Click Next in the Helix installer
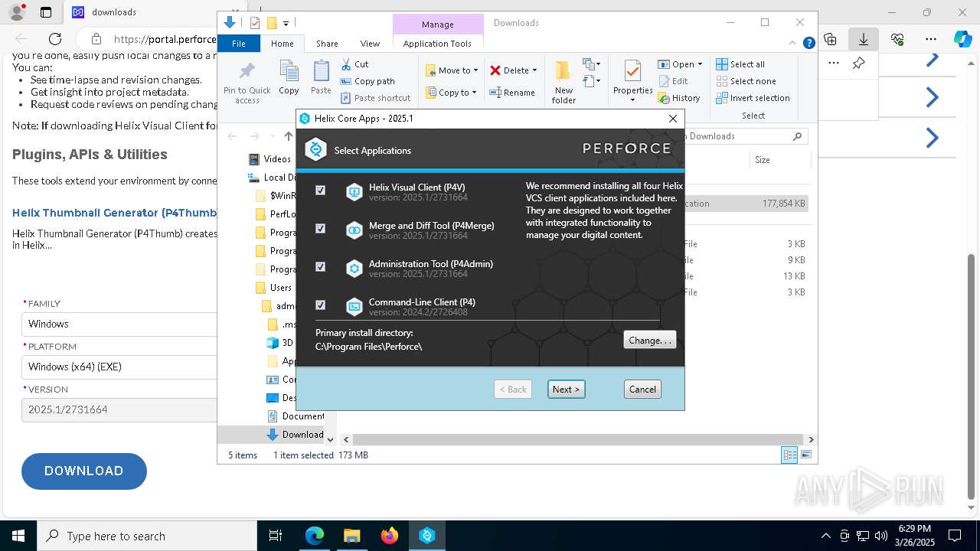 coord(567,389)
